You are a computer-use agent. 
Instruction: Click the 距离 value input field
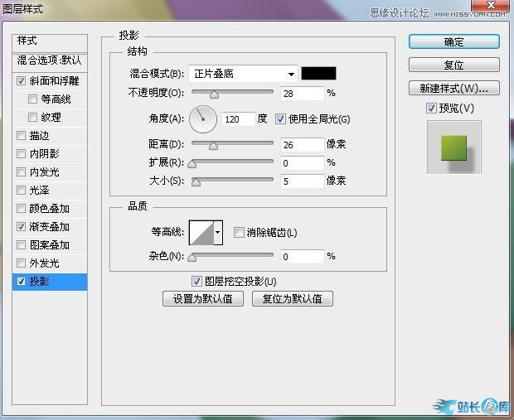pyautogui.click(x=302, y=145)
